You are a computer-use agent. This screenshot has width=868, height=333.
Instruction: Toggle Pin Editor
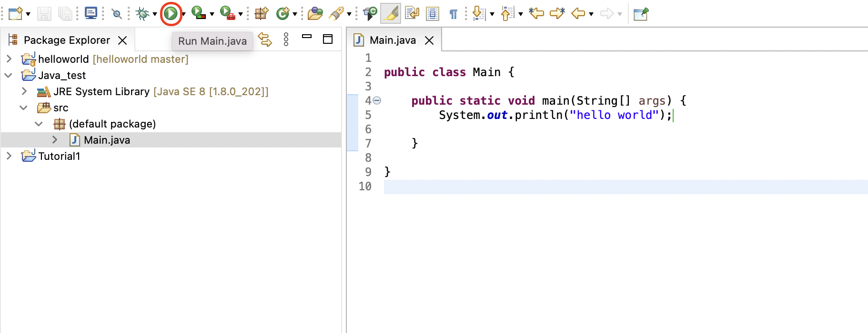[641, 14]
